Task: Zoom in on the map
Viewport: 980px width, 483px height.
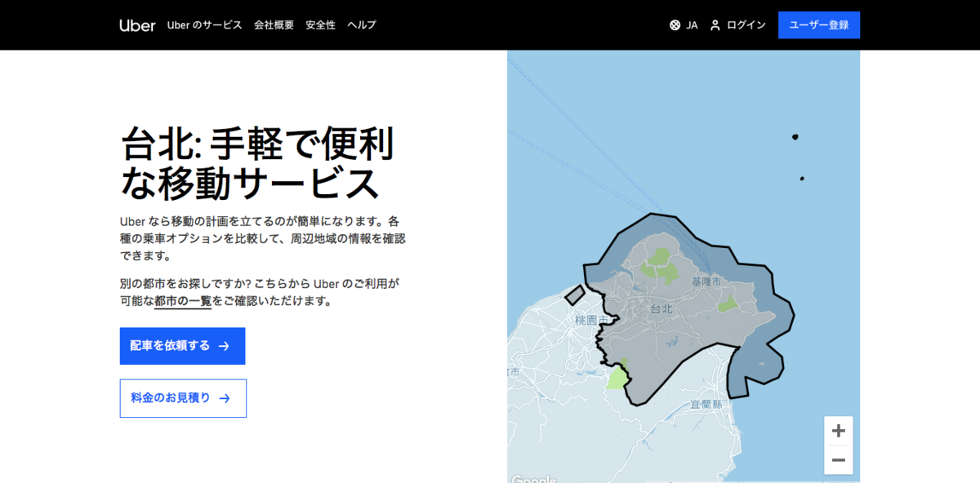Action: pos(838,431)
